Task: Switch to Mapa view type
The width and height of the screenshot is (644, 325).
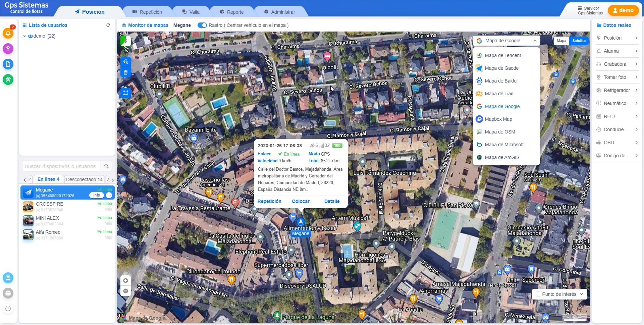Action: click(561, 41)
